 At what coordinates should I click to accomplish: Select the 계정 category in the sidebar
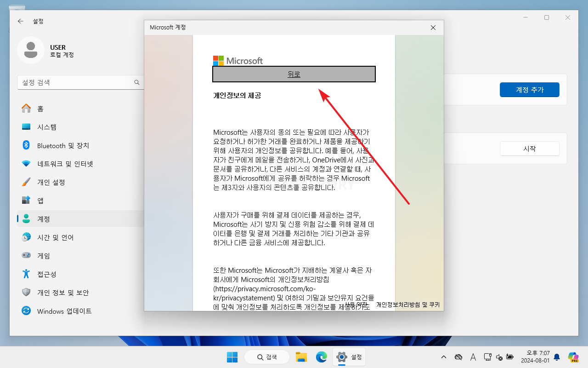click(x=81, y=219)
